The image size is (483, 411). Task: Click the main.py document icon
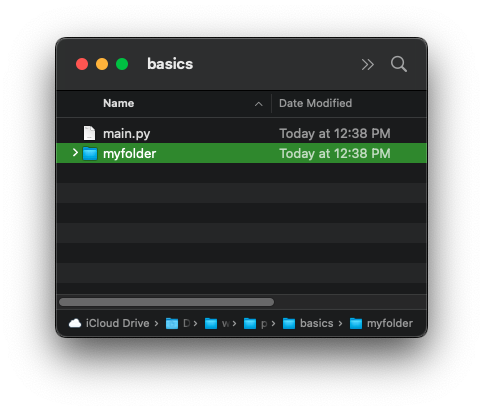tap(89, 133)
